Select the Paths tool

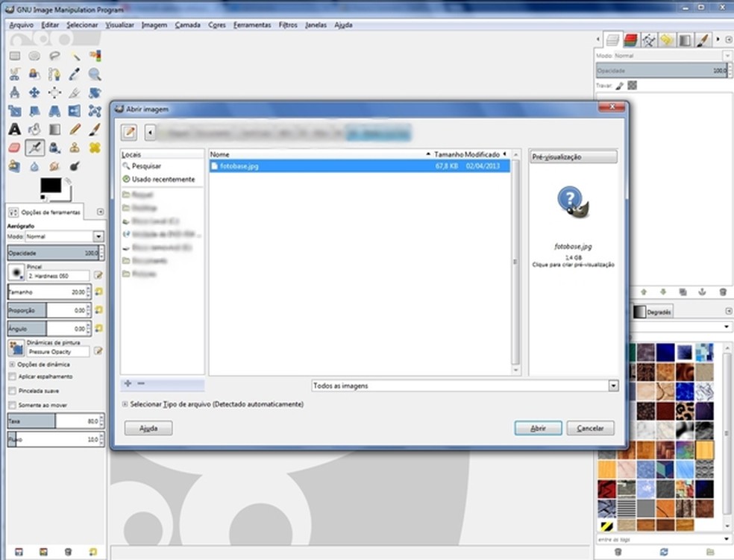[54, 75]
